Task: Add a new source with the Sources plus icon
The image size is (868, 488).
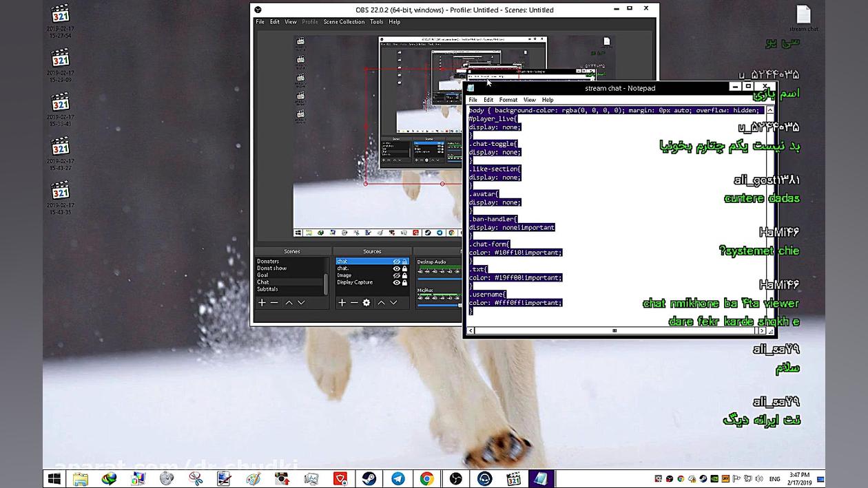Action: pyautogui.click(x=342, y=303)
